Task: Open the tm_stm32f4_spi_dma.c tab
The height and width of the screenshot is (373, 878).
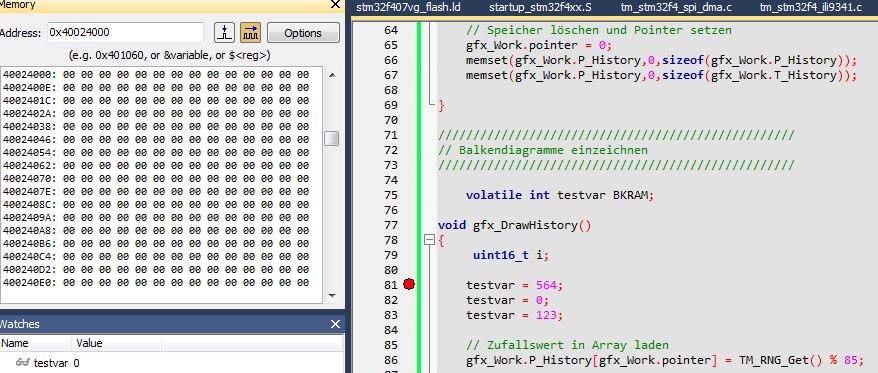Action: point(676,8)
